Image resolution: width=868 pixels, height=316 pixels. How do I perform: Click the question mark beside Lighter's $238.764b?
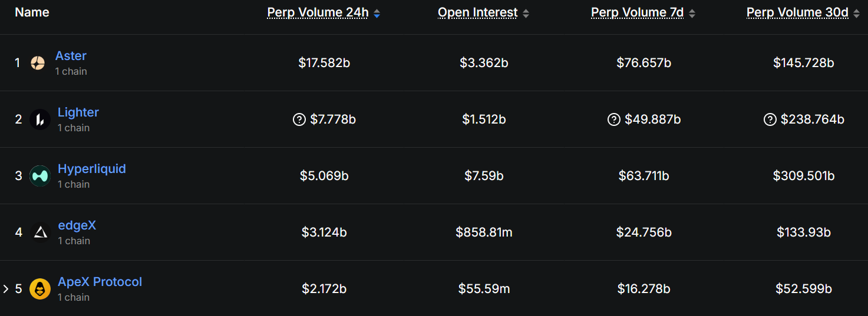[x=770, y=119]
